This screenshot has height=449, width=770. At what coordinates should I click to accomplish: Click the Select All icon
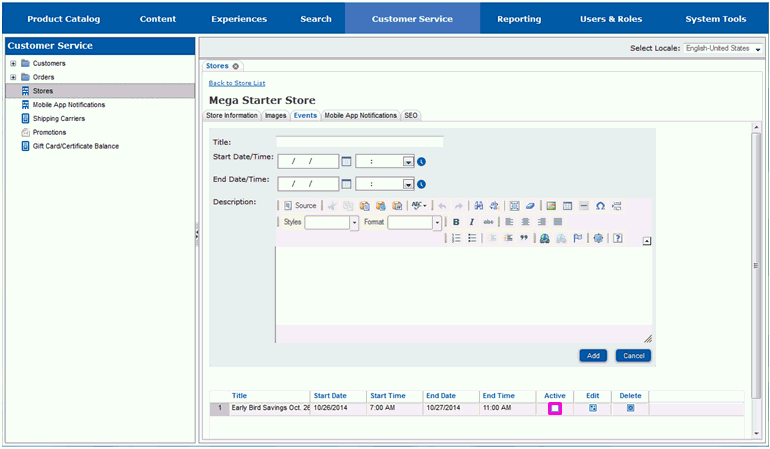pyautogui.click(x=514, y=206)
